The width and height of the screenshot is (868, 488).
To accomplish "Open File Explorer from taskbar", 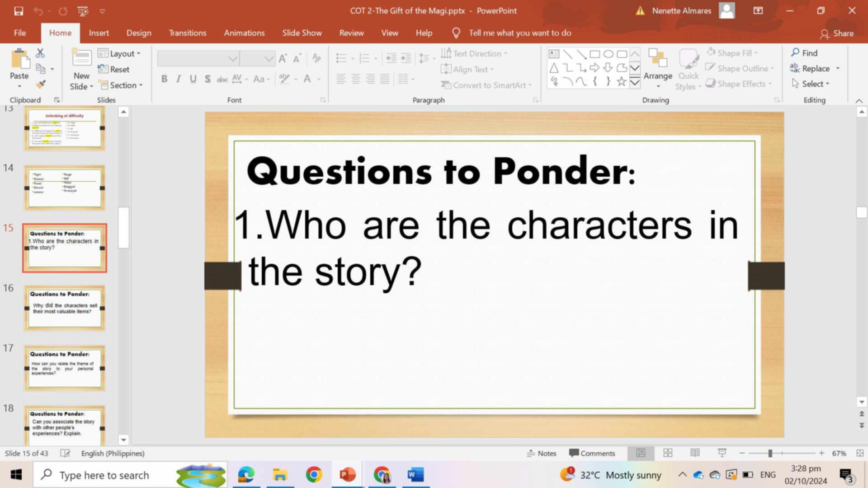I will [280, 474].
